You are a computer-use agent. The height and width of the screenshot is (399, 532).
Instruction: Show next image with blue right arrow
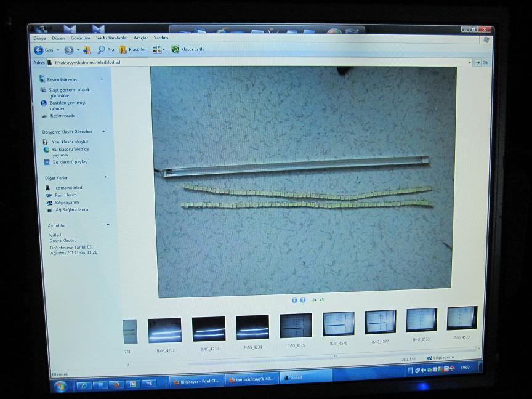pyautogui.click(x=303, y=300)
